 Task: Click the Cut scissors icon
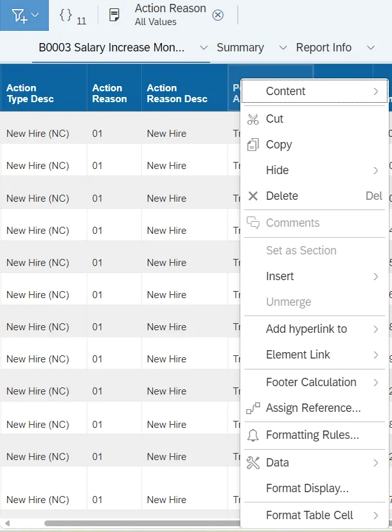[x=253, y=119]
